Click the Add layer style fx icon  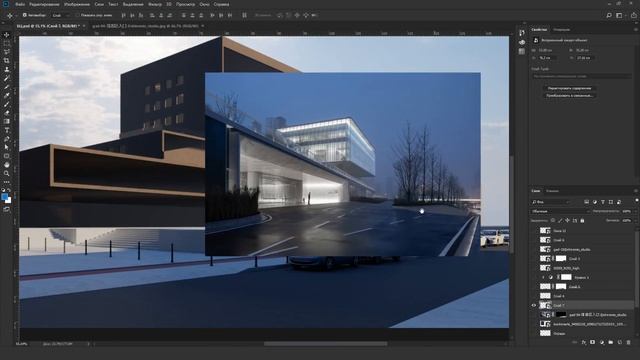584,342
